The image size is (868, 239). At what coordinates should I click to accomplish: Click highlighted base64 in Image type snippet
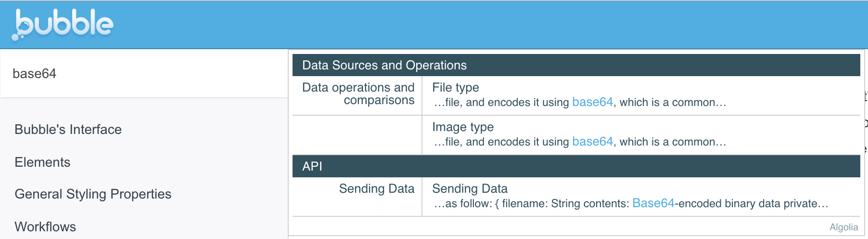592,142
